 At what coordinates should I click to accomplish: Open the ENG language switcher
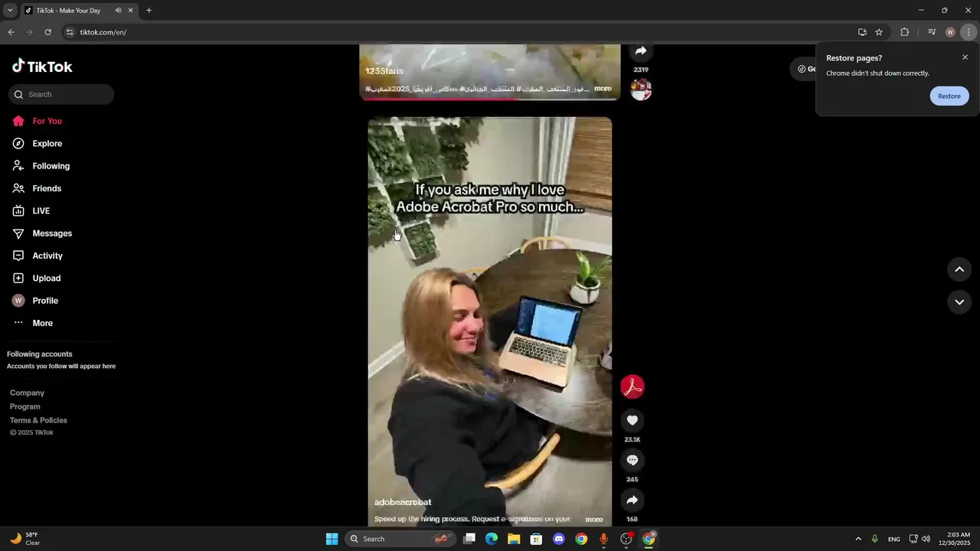coord(893,539)
